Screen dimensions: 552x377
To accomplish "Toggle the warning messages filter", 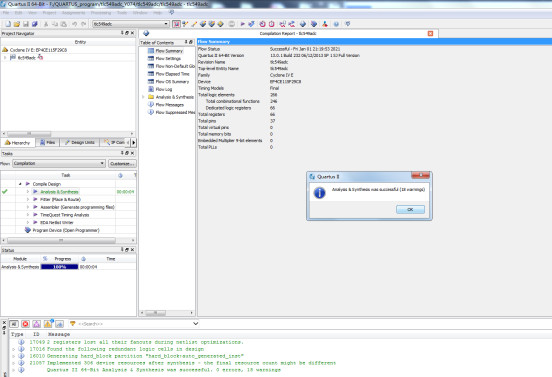I will coord(48,324).
